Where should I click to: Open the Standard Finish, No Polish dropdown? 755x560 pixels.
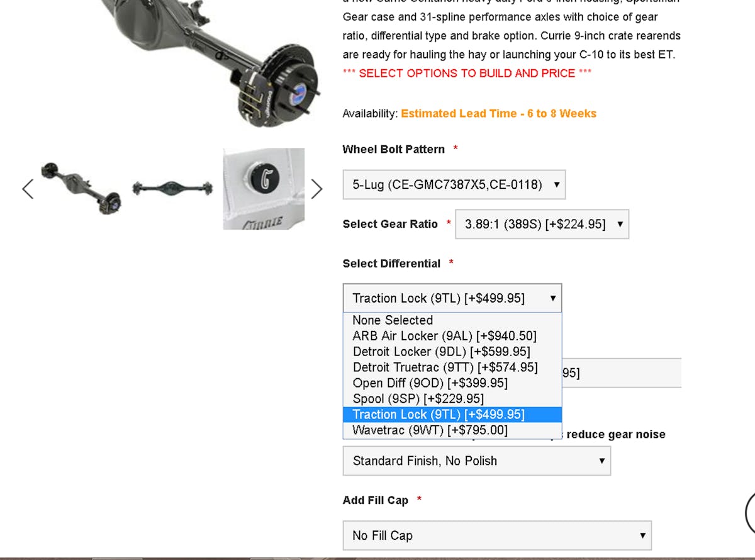coord(476,461)
